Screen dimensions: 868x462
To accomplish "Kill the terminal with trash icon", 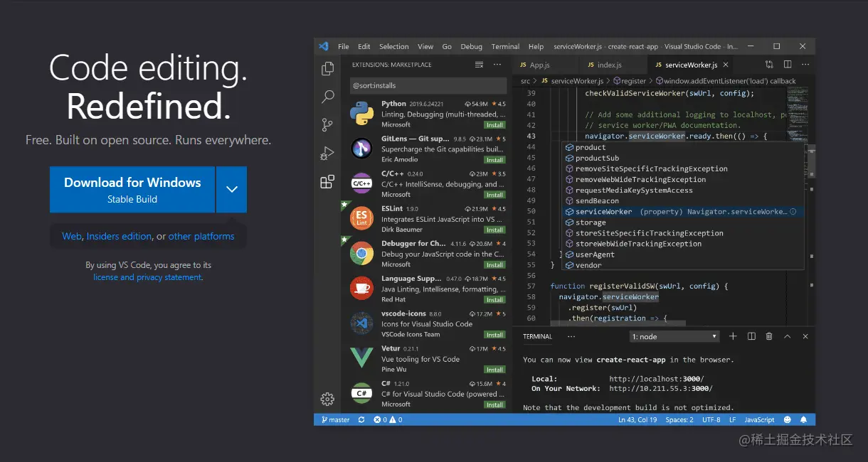I will (770, 336).
